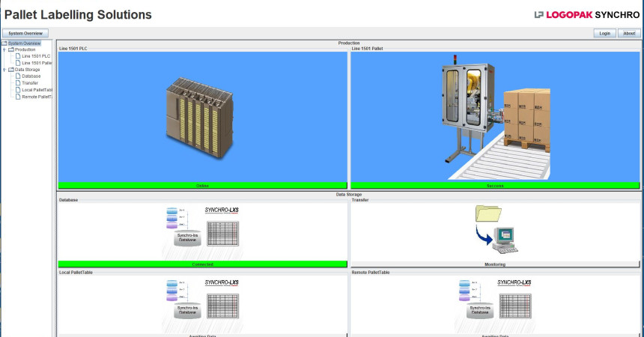This screenshot has height=337, width=644.
Task: Click the System Overview button in toolbar
Action: click(25, 33)
